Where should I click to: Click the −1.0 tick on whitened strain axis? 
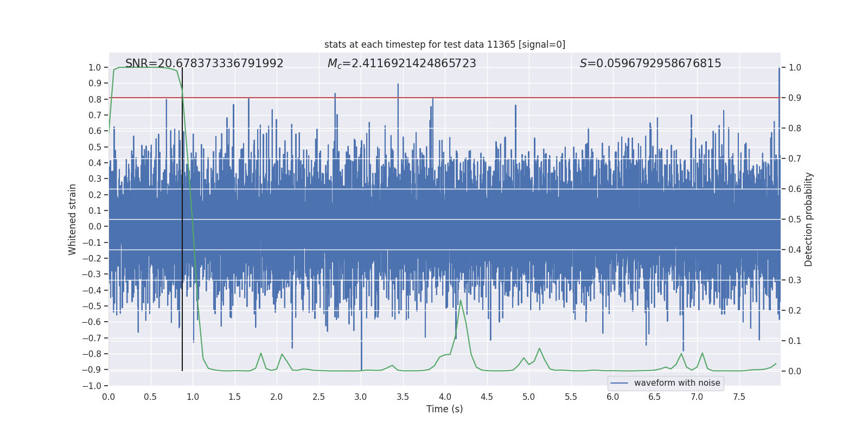pyautogui.click(x=92, y=386)
